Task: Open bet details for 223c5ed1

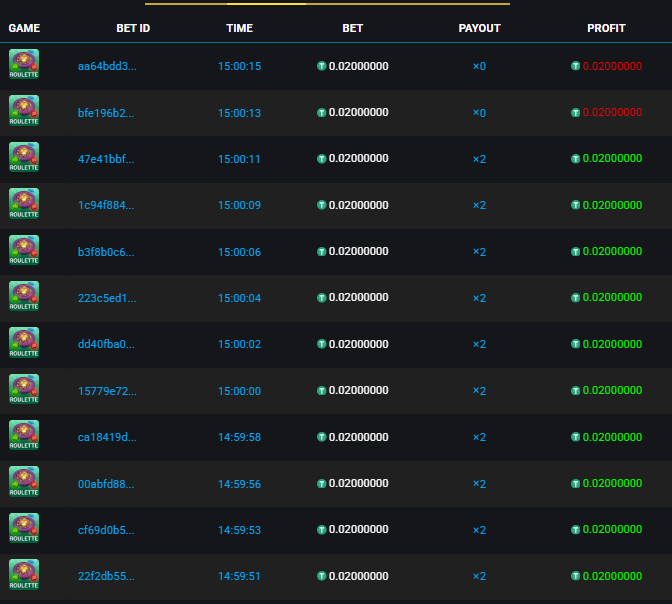Action: click(x=107, y=298)
